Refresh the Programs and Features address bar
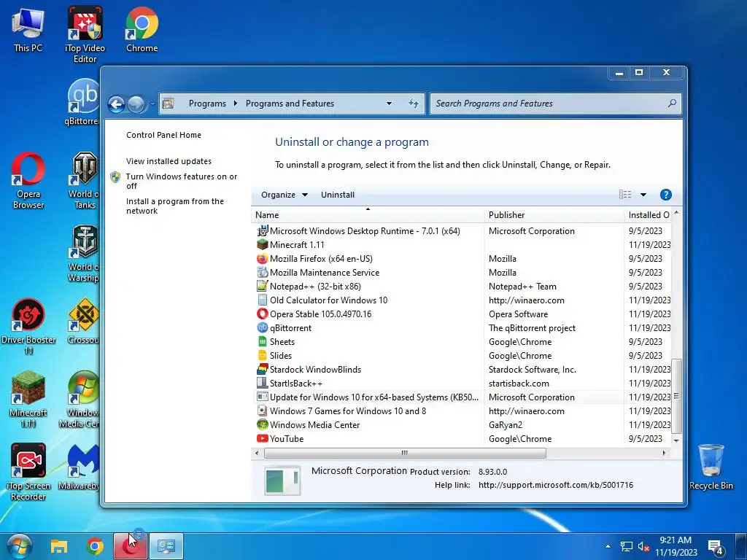 point(414,104)
